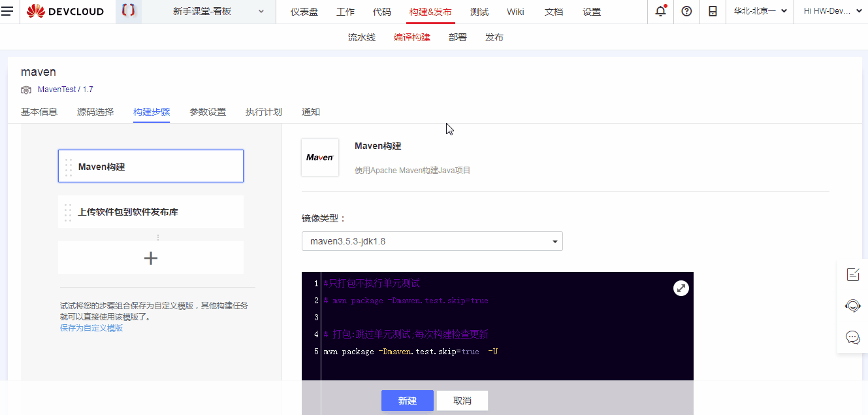This screenshot has height=415, width=868.
Task: Click the customer service headset icon
Action: tap(853, 306)
